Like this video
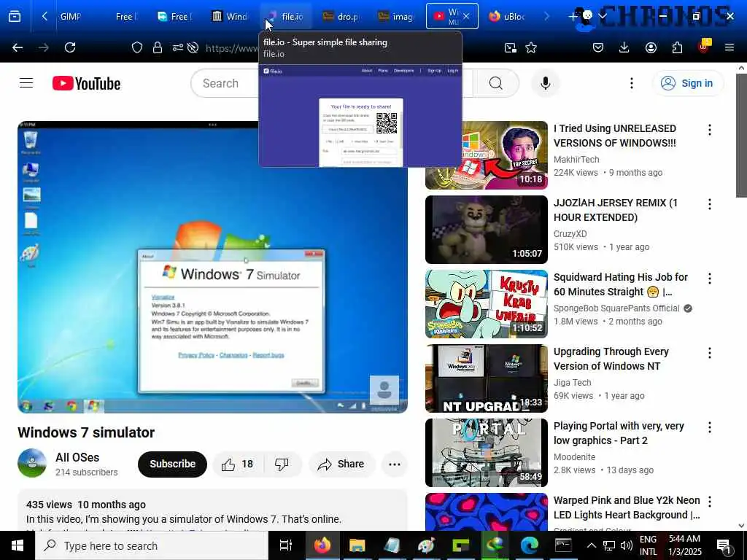Screen dimensions: 747x560 point(237,464)
